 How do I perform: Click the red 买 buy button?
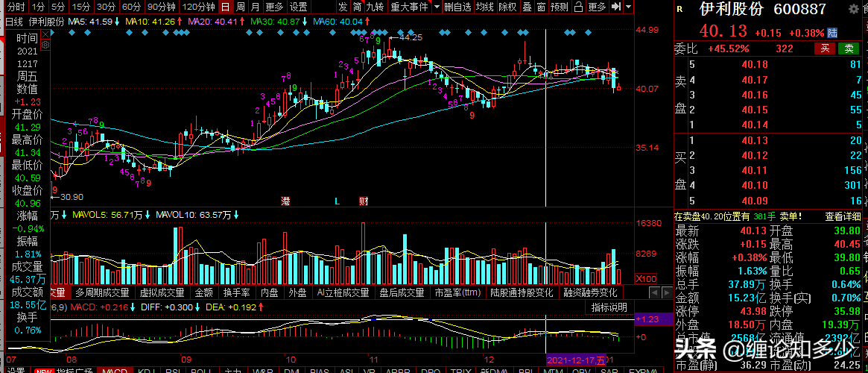coord(825,48)
